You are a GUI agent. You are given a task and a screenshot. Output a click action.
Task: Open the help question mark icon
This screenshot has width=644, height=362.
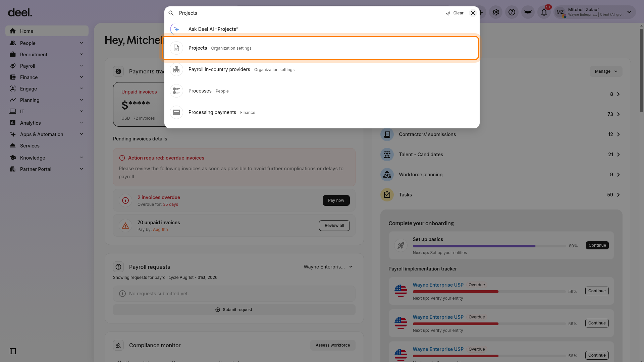point(512,12)
